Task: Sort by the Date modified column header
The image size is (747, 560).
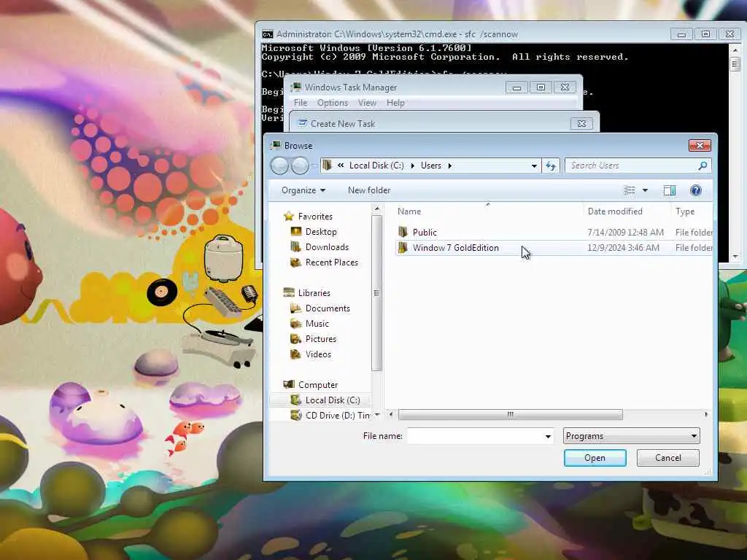Action: (627, 211)
